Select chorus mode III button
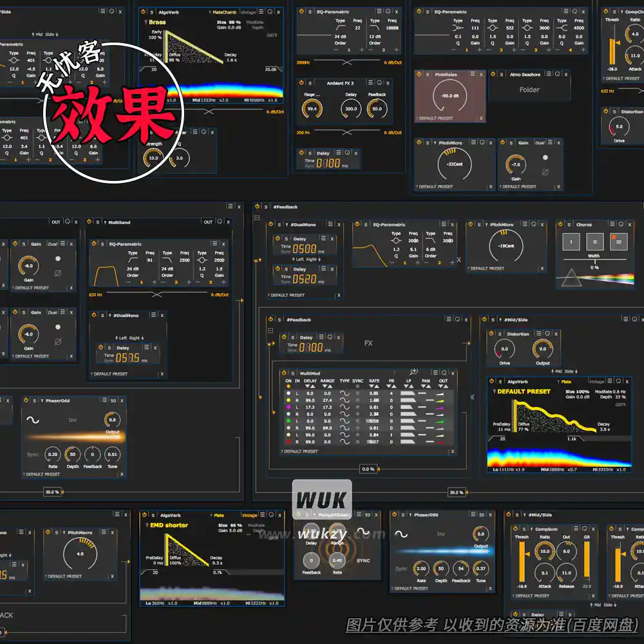644x644 pixels. click(618, 241)
